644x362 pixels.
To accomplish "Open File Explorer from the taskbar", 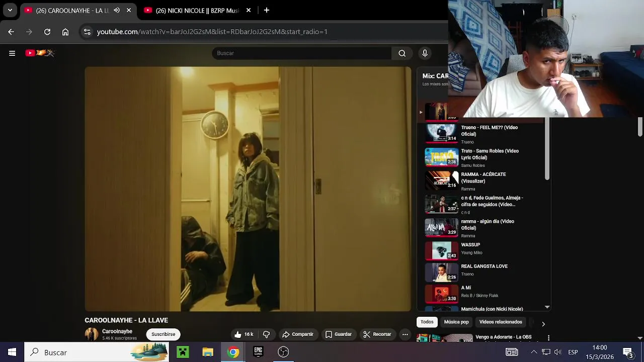I will (208, 352).
